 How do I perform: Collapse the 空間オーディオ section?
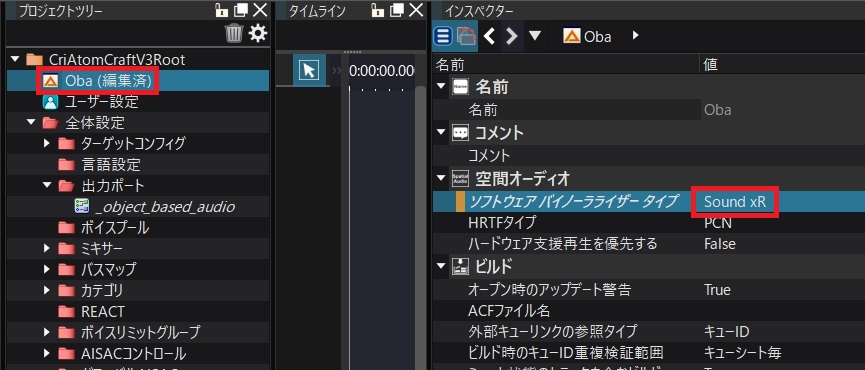441,179
